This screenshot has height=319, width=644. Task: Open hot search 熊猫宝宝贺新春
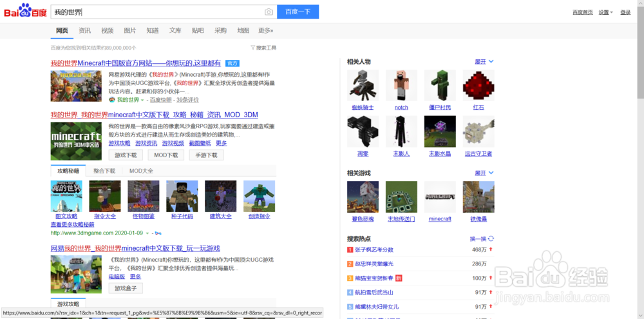click(374, 278)
